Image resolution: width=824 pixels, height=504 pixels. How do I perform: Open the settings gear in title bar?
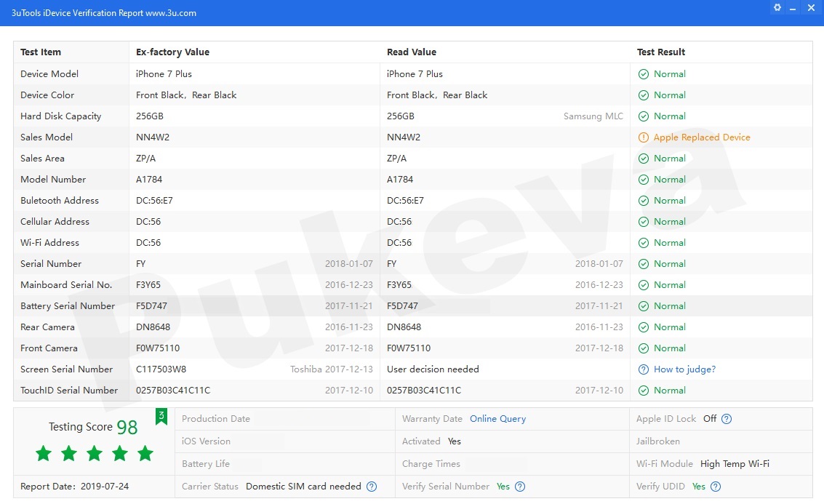(777, 7)
